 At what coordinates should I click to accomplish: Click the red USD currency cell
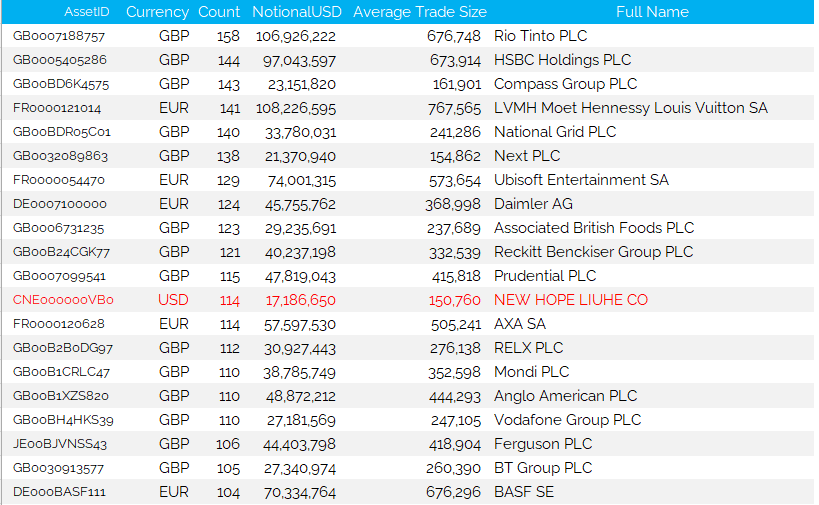[173, 300]
